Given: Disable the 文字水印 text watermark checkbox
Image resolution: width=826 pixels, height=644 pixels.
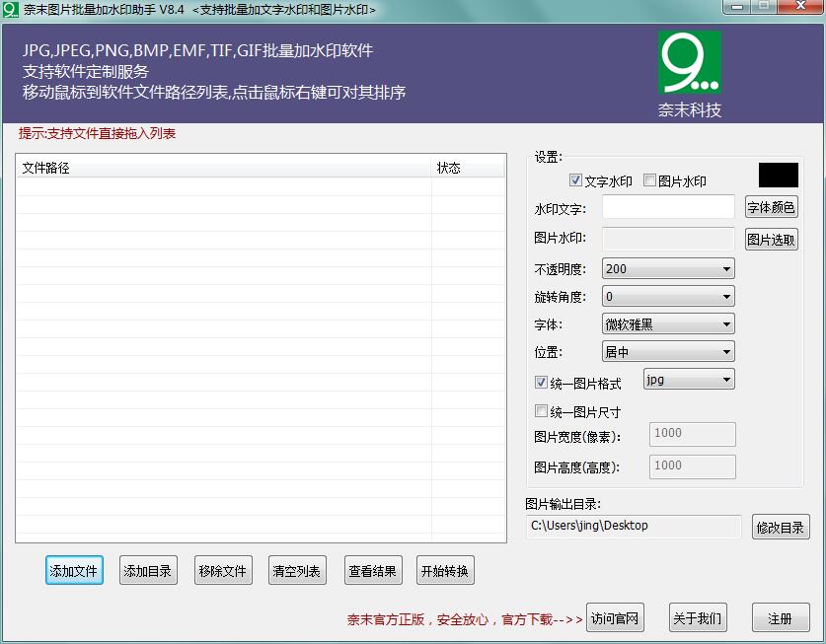Looking at the screenshot, I should [x=575, y=179].
